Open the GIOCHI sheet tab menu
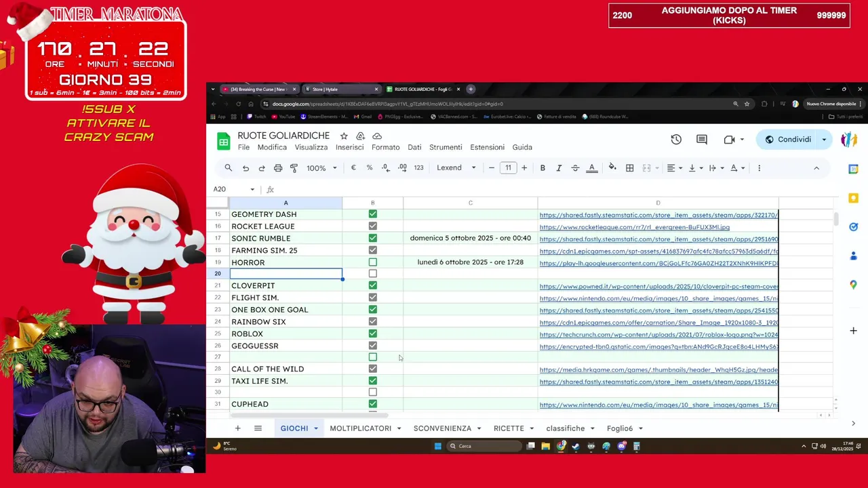Screen dimensions: 868x488 (x=315, y=428)
